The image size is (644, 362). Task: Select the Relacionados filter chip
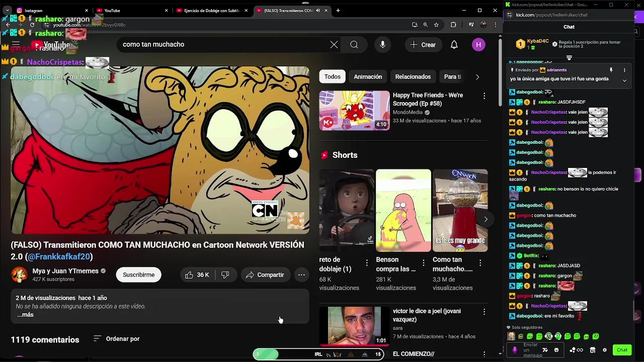point(413,76)
